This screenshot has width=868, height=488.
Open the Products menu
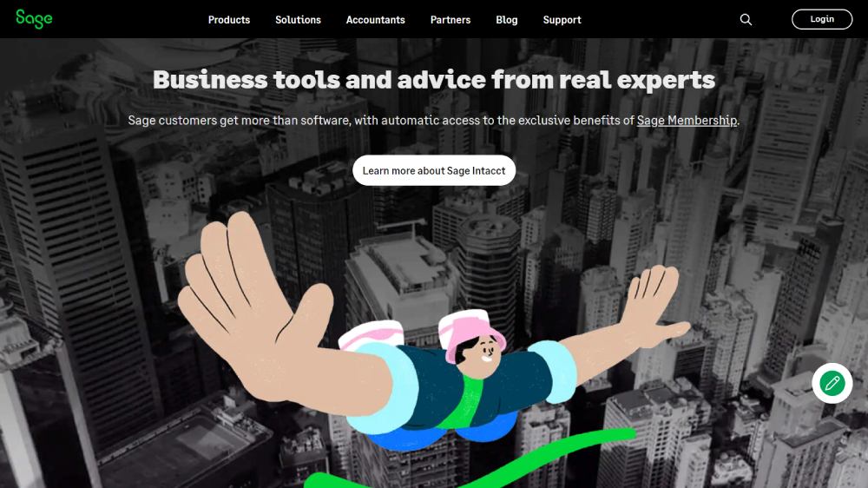[x=229, y=20]
